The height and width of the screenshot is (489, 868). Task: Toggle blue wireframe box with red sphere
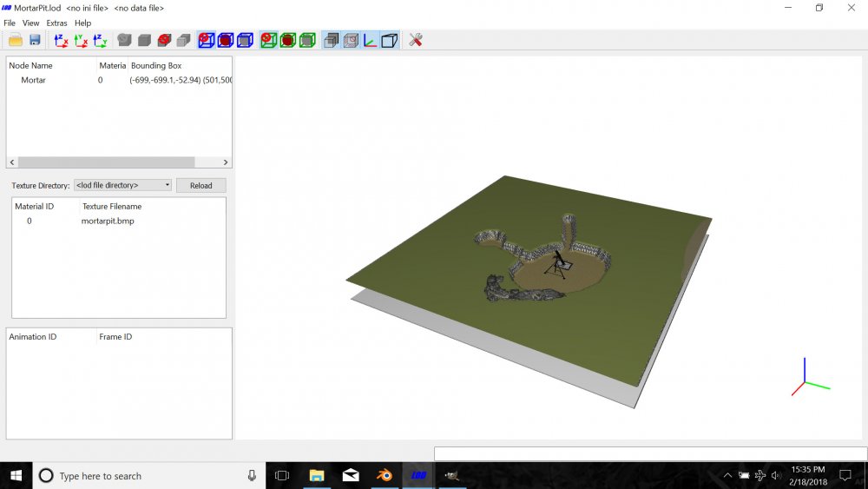[226, 40]
